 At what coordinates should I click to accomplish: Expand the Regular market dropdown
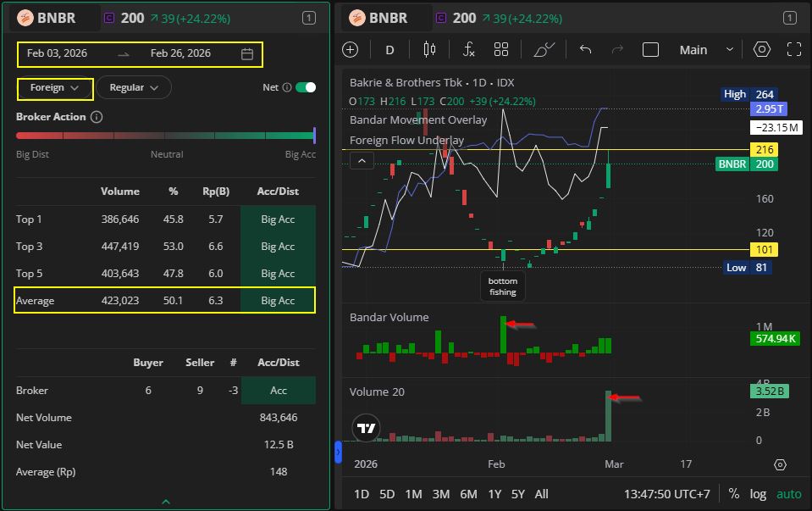tap(134, 87)
